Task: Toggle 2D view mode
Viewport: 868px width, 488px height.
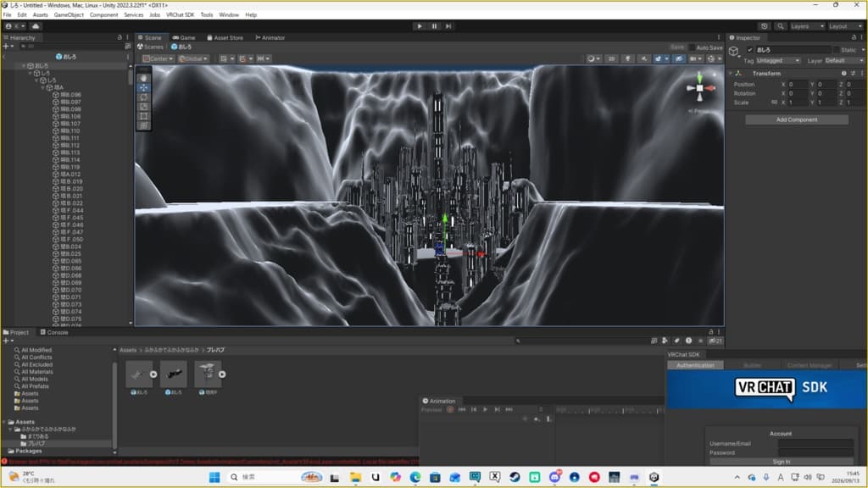Action: [x=611, y=58]
